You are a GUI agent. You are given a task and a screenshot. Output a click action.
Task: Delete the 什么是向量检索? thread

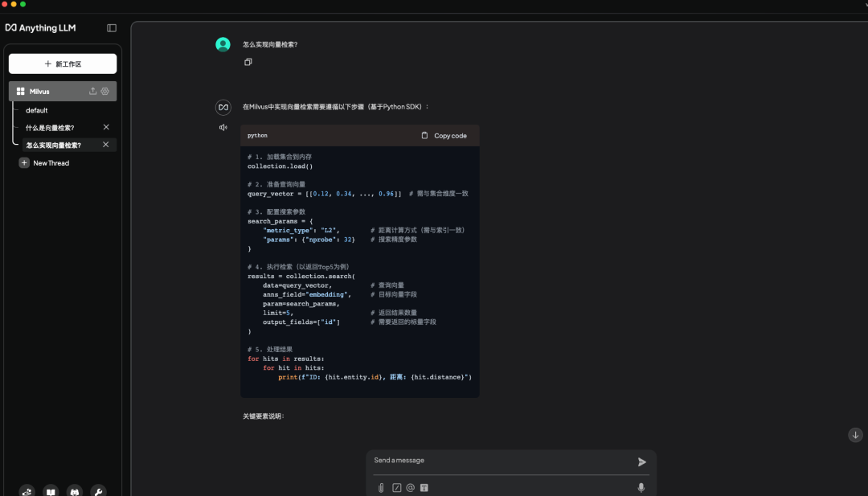coord(106,127)
